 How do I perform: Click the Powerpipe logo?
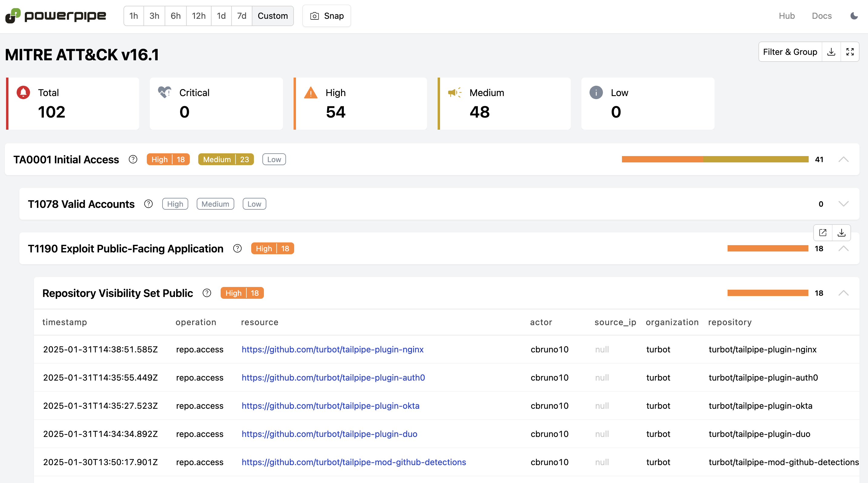[56, 16]
